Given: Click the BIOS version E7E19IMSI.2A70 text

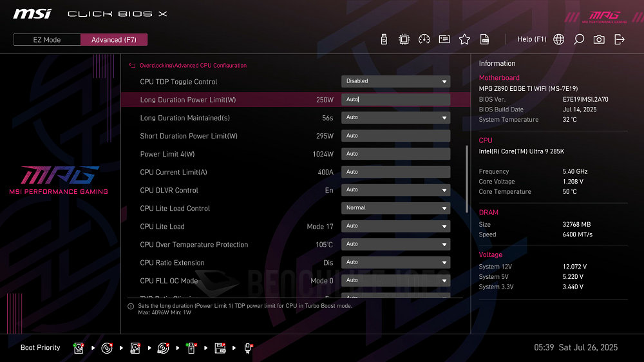Looking at the screenshot, I should [585, 99].
